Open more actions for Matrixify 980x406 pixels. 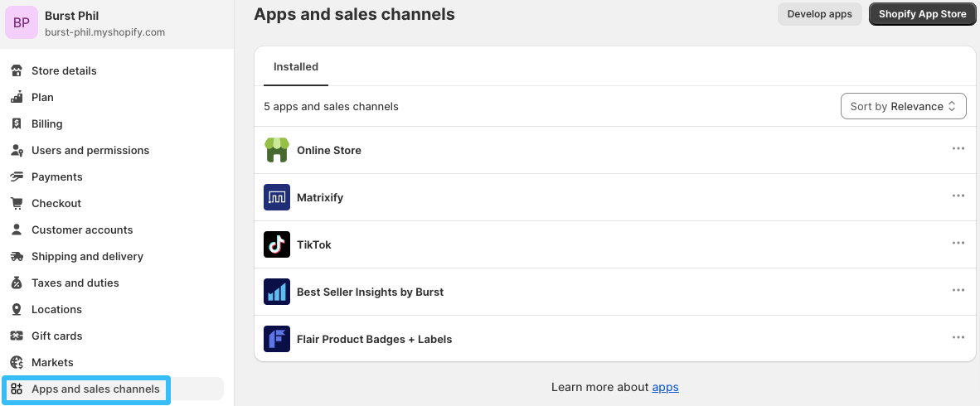point(958,196)
